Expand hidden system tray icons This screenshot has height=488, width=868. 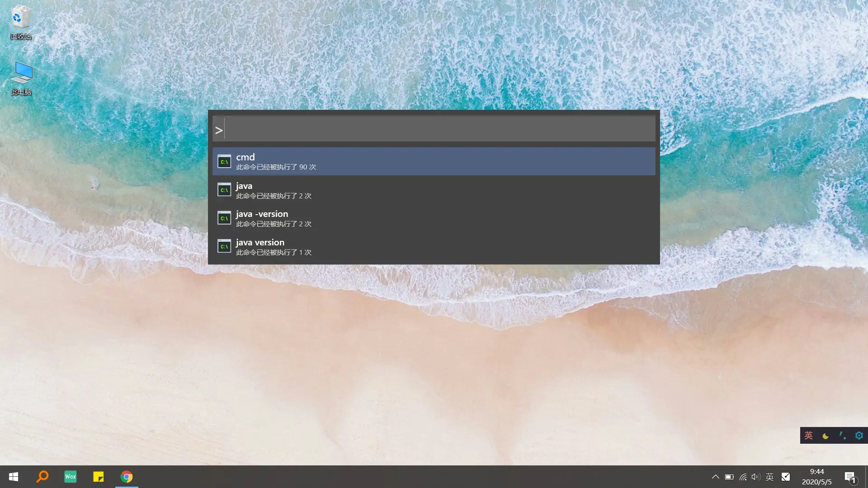(715, 477)
